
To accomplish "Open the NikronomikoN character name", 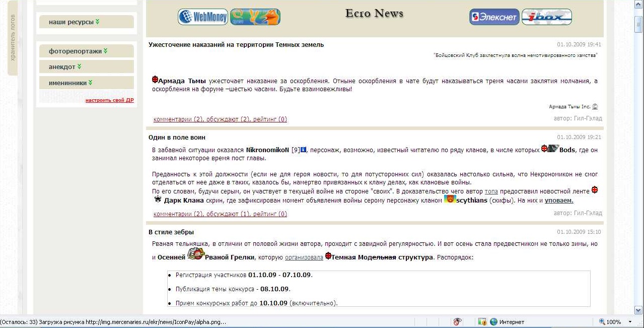I will 267,150.
